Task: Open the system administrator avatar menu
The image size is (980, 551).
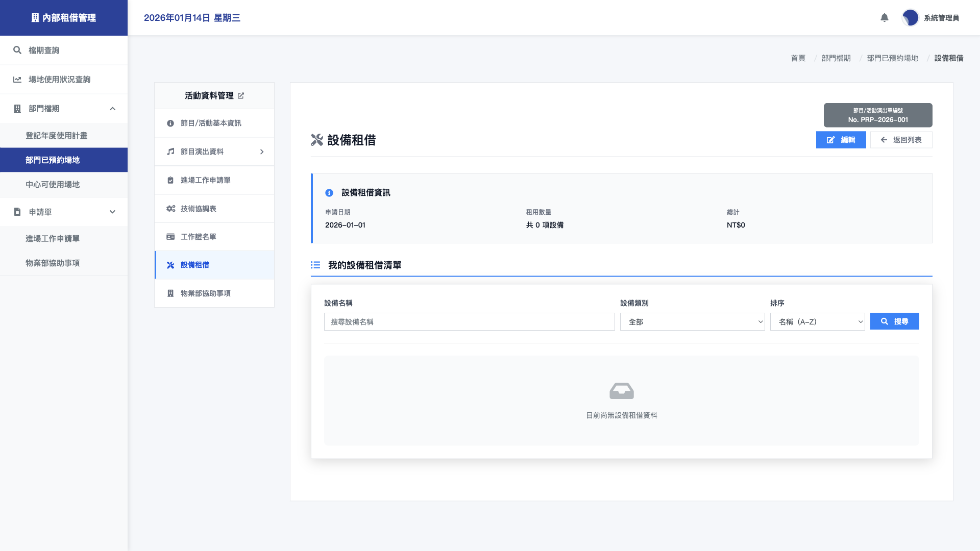Action: (910, 18)
